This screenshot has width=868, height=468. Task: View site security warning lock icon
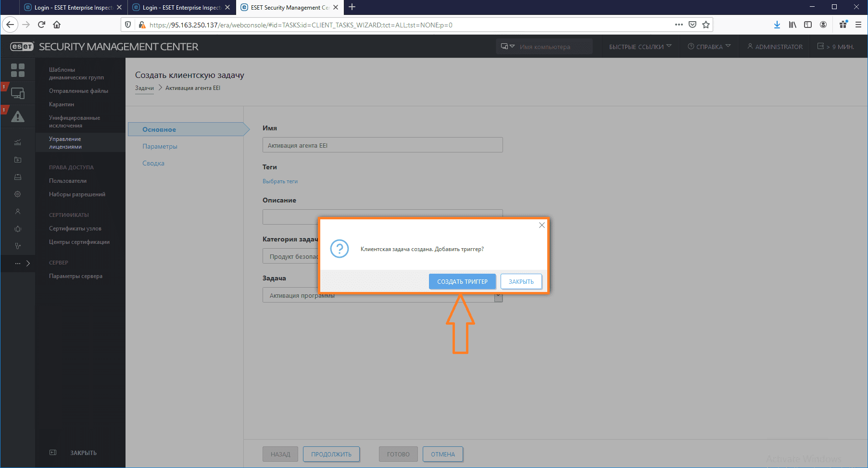142,25
